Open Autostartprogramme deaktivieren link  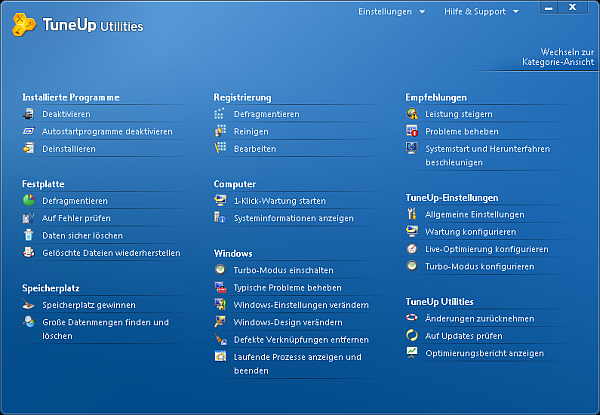pyautogui.click(x=107, y=132)
